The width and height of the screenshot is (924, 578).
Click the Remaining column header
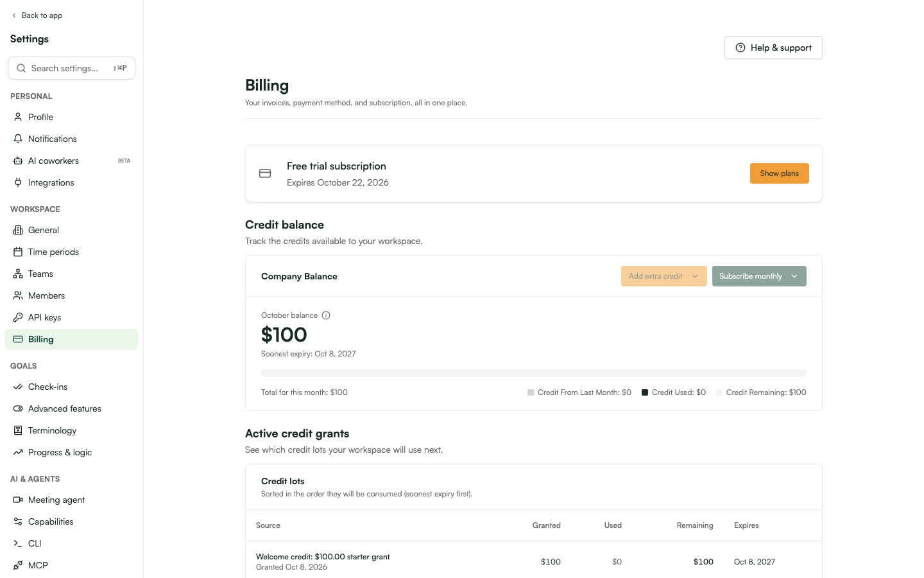pos(695,525)
